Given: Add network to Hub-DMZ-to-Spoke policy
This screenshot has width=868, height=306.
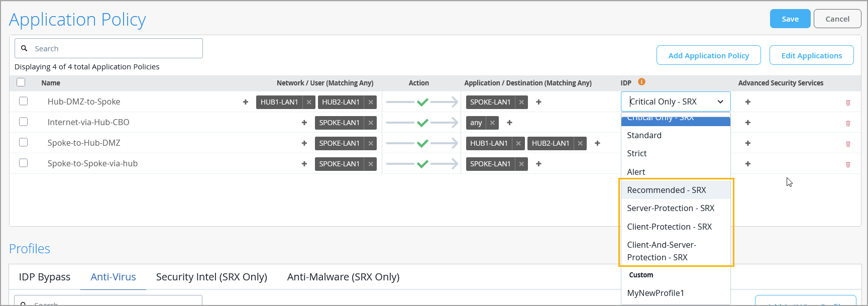Looking at the screenshot, I should coord(246,102).
